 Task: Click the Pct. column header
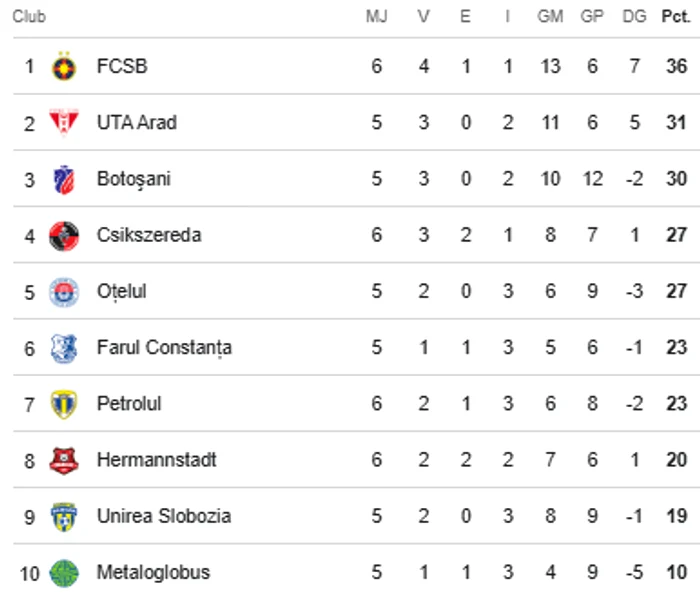[675, 17]
